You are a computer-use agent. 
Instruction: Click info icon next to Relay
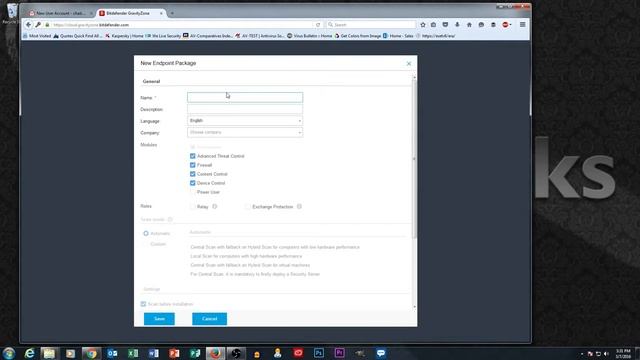pos(215,207)
